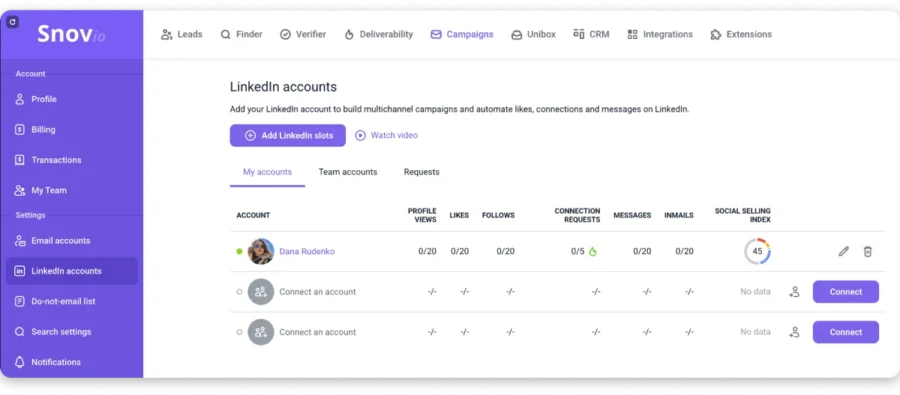Click the PROFILE VIEWS column header
Viewport: 900px width, 395px height.
(422, 215)
